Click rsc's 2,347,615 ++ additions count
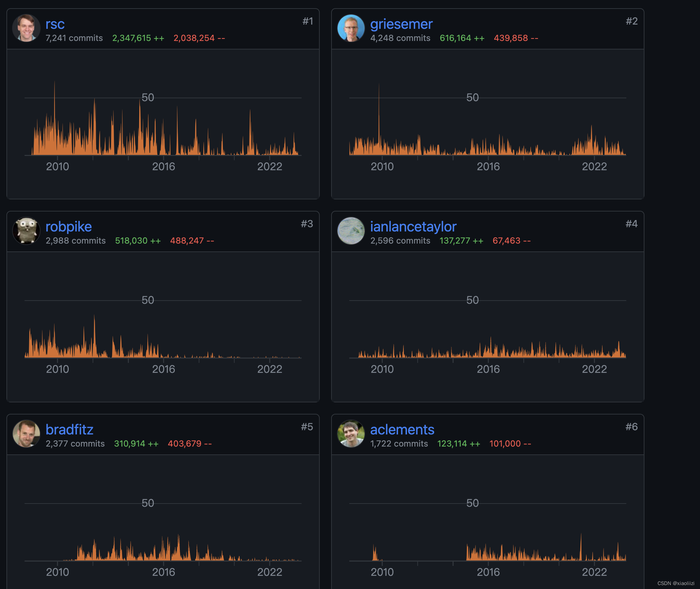This screenshot has height=589, width=700. click(x=138, y=38)
